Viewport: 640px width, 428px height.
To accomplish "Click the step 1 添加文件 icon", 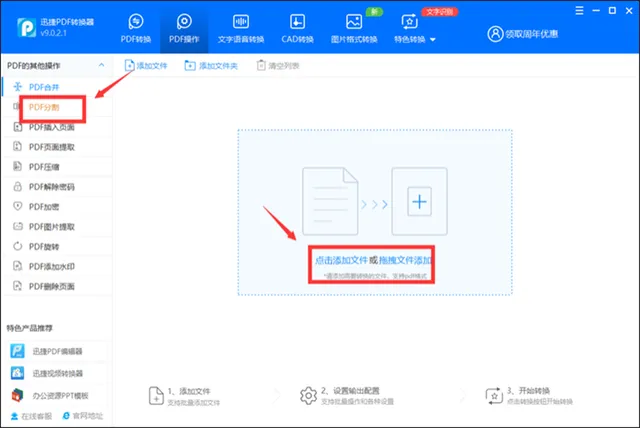I will tap(156, 396).
